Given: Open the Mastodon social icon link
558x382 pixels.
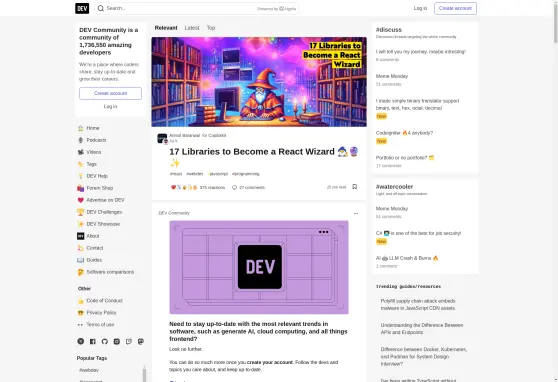Looking at the screenshot, I should tap(141, 341).
